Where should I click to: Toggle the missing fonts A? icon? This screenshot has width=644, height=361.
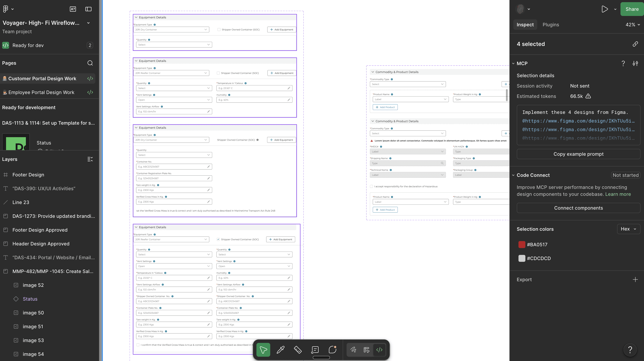pos(73,9)
